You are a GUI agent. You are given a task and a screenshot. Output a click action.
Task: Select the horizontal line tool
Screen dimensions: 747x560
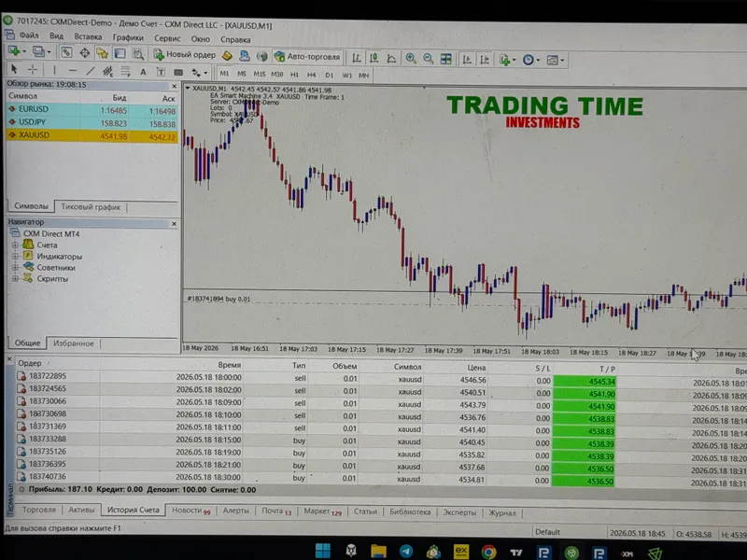[73, 71]
